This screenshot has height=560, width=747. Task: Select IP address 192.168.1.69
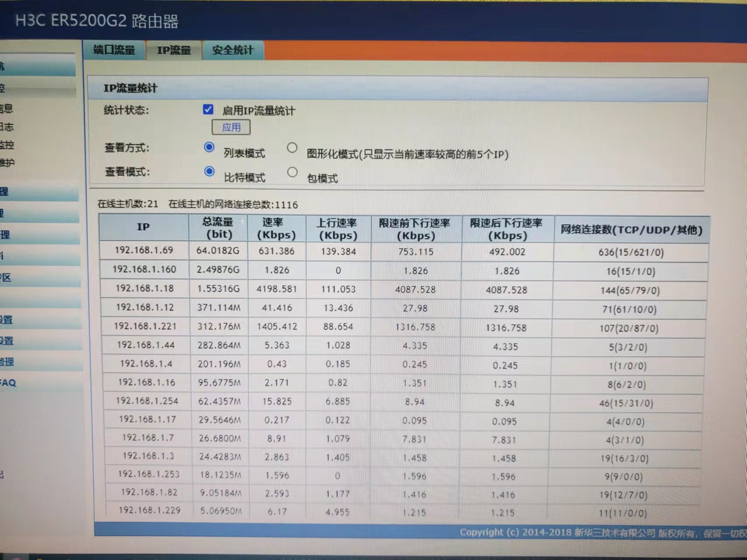(144, 250)
